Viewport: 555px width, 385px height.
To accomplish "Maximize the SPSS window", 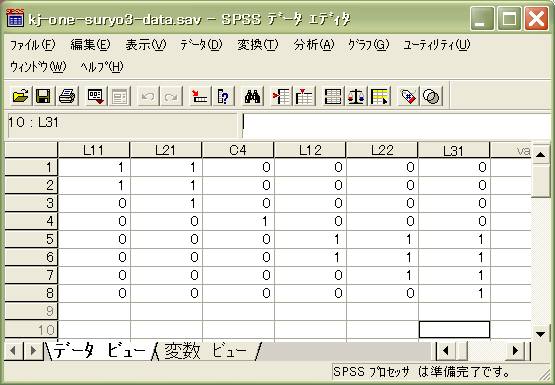I will point(509,18).
